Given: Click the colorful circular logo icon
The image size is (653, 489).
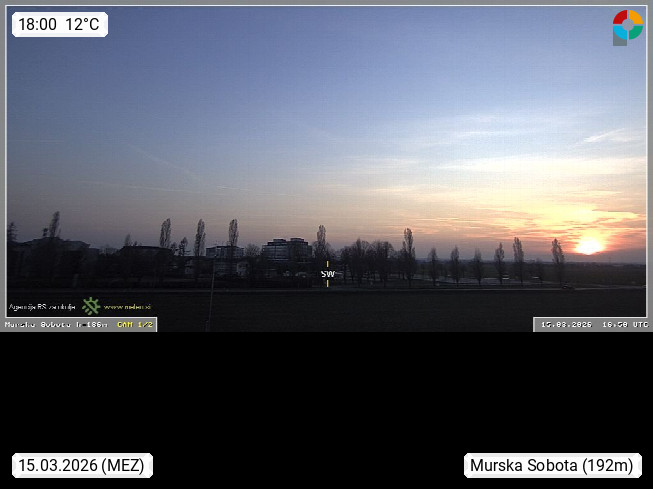Looking at the screenshot, I should click(627, 27).
